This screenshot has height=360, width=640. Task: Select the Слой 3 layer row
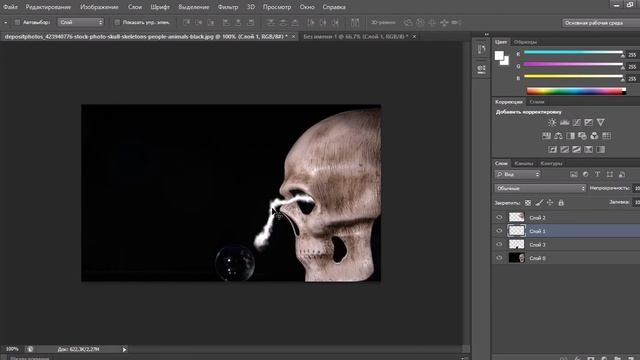[x=566, y=244]
